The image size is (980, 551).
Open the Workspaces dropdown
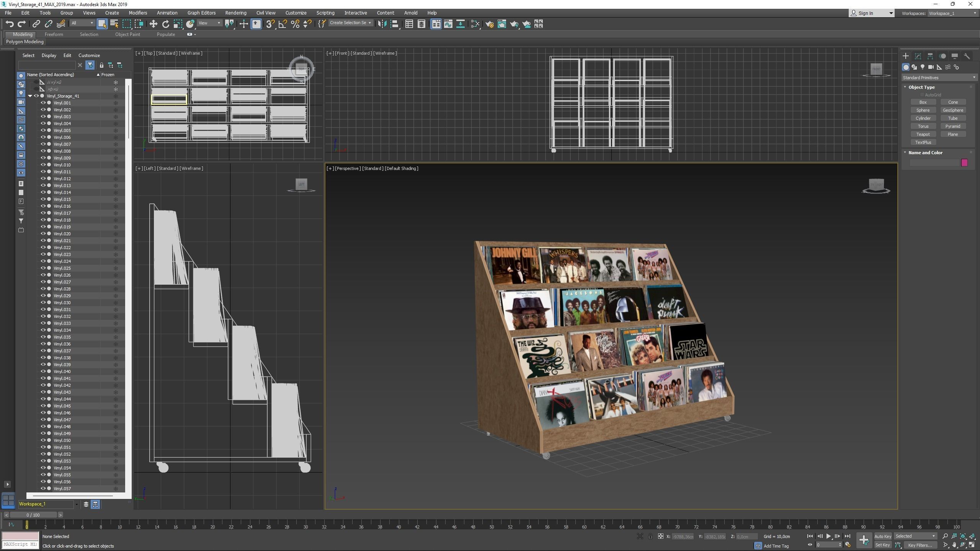[x=952, y=13]
